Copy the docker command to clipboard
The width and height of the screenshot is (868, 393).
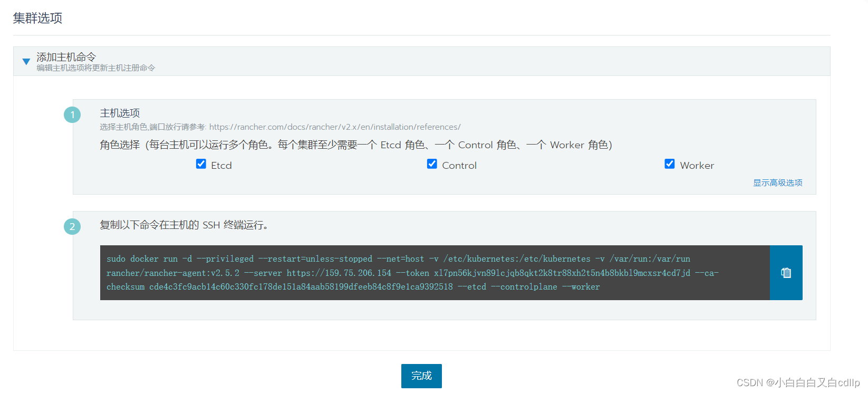[786, 273]
